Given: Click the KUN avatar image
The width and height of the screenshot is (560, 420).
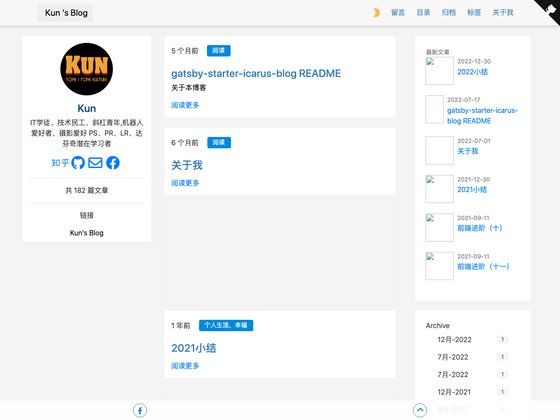Looking at the screenshot, I should (86, 69).
